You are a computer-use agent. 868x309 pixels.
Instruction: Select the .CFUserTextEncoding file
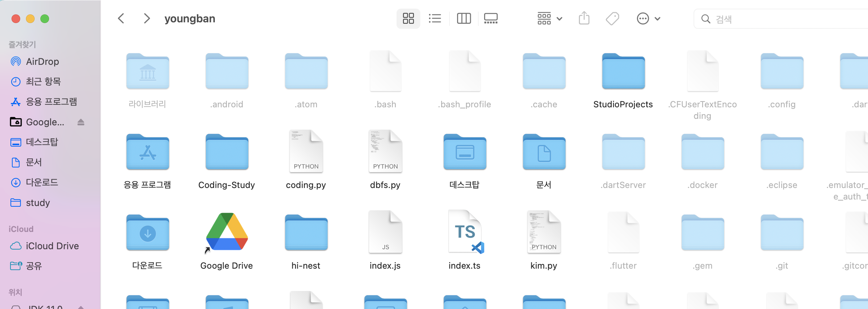pyautogui.click(x=703, y=71)
